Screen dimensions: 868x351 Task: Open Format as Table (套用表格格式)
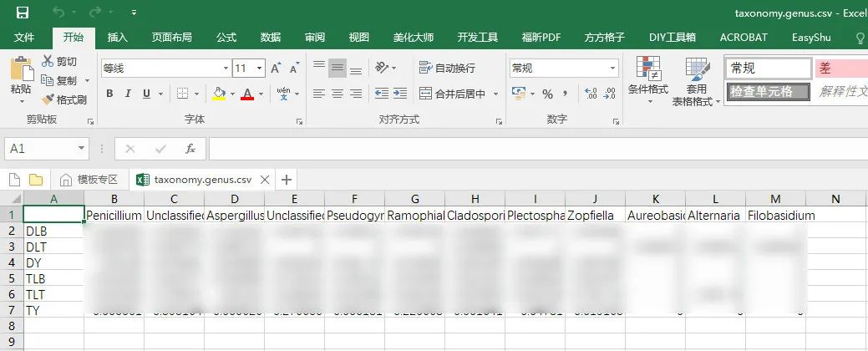click(x=697, y=81)
